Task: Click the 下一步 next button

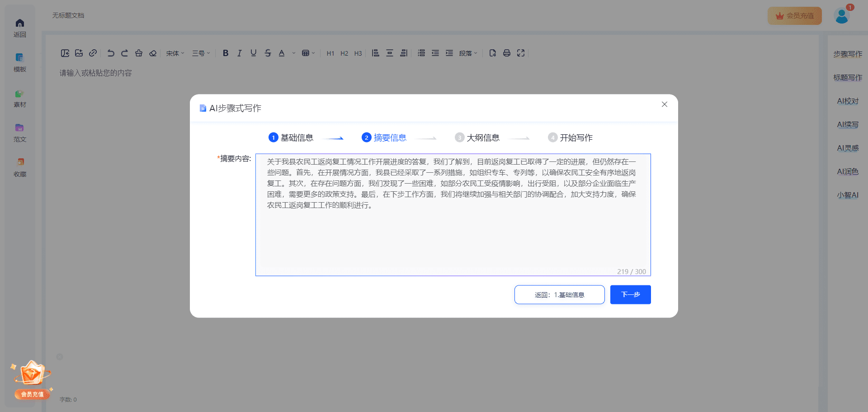Action: (x=631, y=295)
